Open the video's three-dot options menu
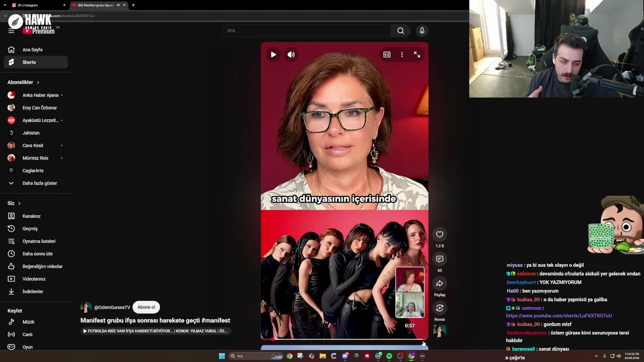This screenshot has width=644, height=362. [x=402, y=54]
